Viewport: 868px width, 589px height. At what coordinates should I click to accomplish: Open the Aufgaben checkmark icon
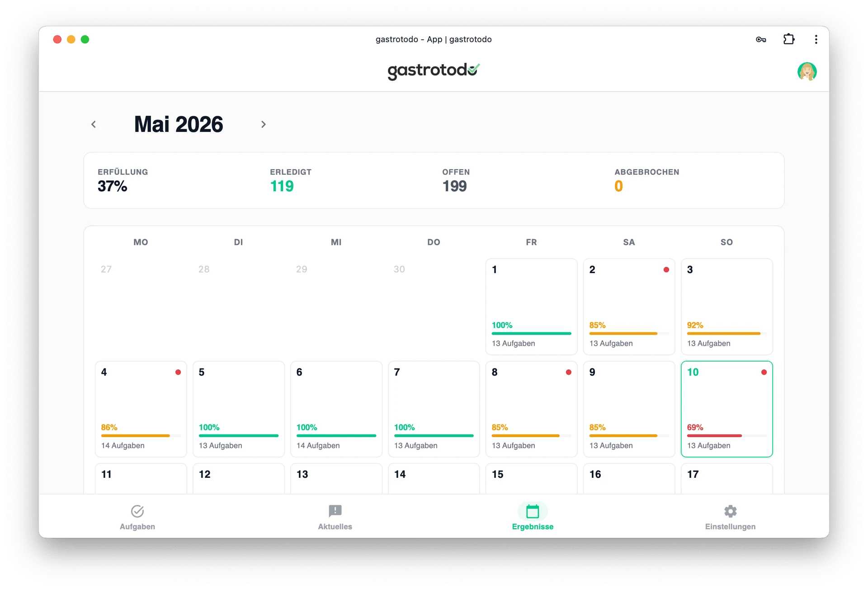[137, 511]
